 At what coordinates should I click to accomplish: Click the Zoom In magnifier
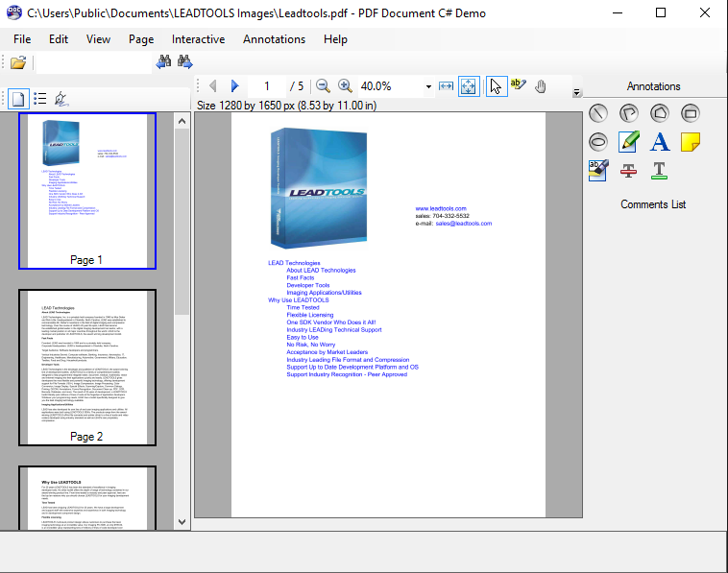tap(345, 85)
